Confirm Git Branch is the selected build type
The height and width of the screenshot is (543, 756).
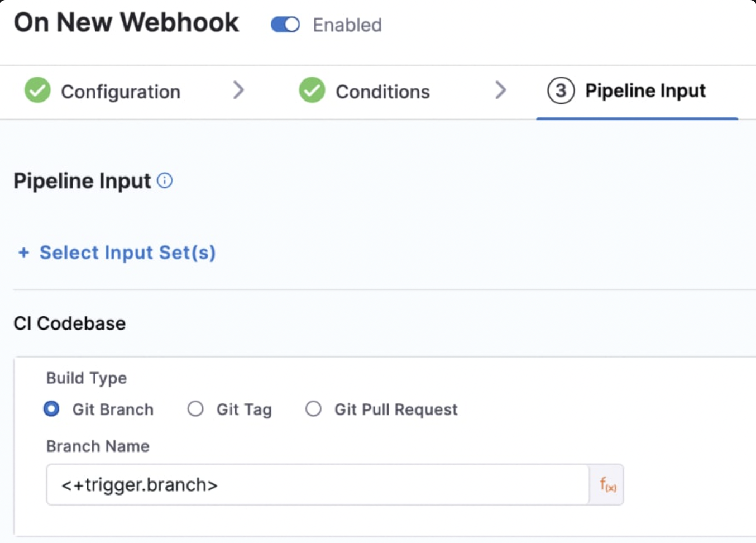(51, 409)
